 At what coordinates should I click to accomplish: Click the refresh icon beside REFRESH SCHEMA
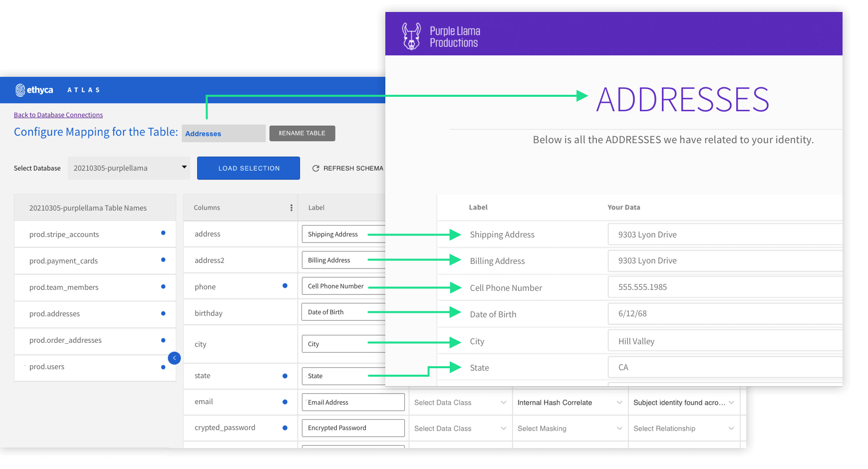pyautogui.click(x=315, y=169)
